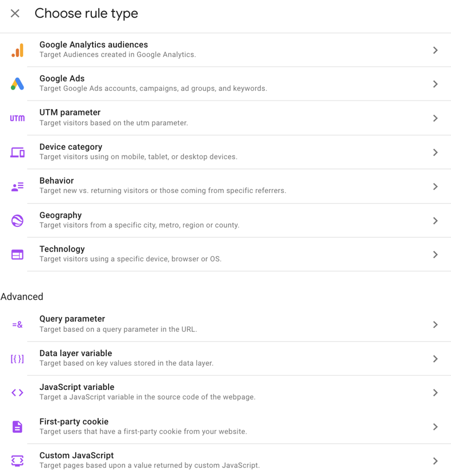Choose the Geography rule type
The image size is (451, 476).
(x=60, y=215)
